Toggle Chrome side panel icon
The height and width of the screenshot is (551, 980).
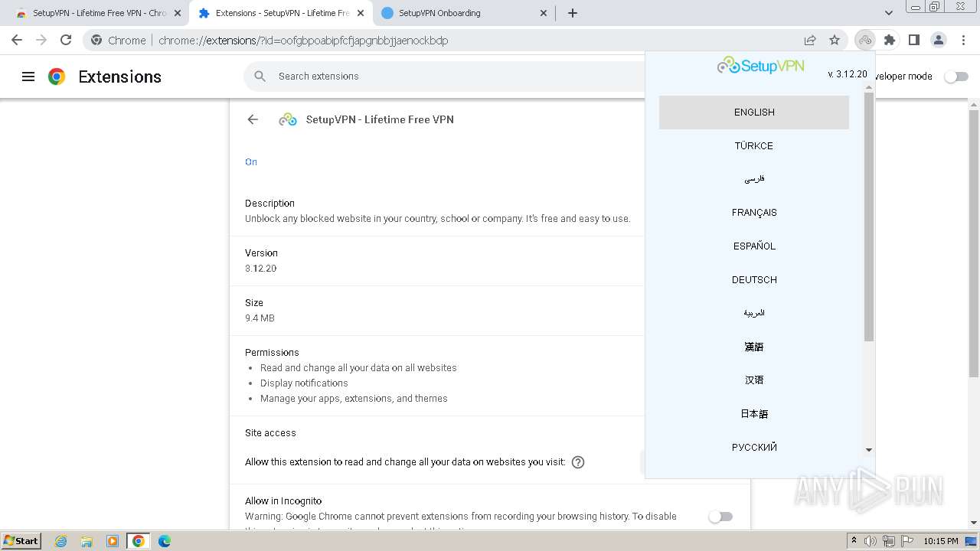(x=913, y=40)
